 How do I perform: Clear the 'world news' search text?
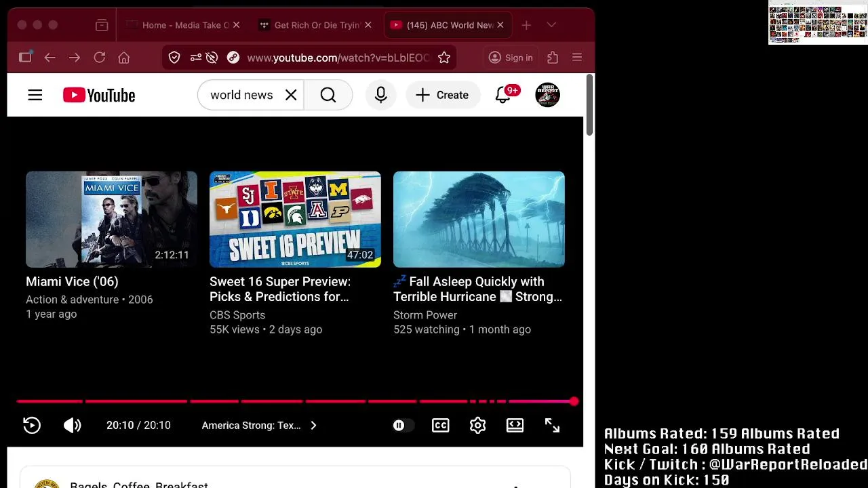pyautogui.click(x=291, y=95)
